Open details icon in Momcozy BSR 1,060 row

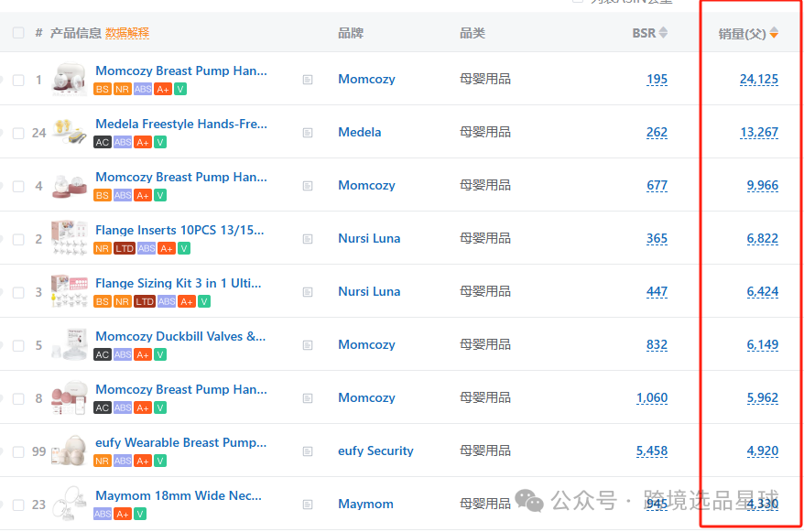[308, 398]
